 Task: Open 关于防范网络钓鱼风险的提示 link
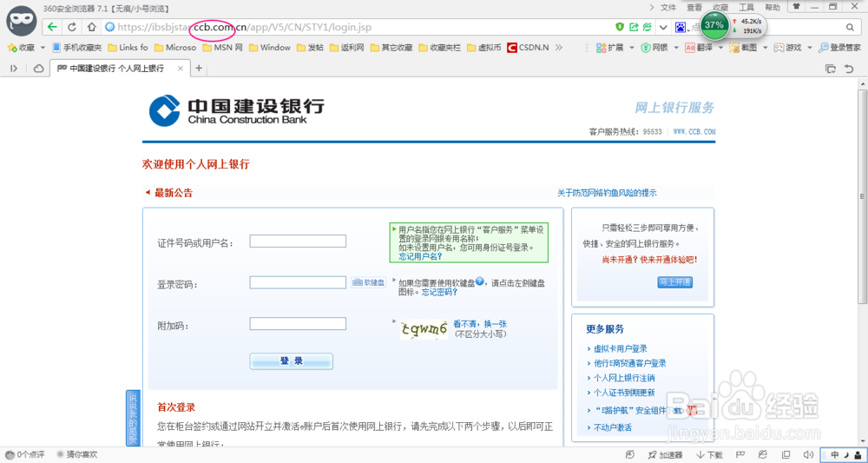pyautogui.click(x=607, y=193)
